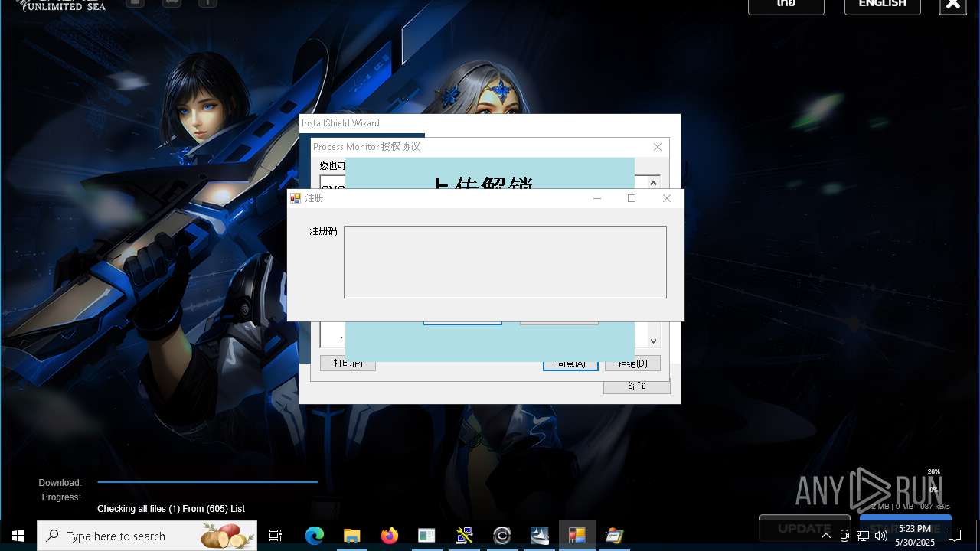Click the taskbar search box

(x=147, y=536)
